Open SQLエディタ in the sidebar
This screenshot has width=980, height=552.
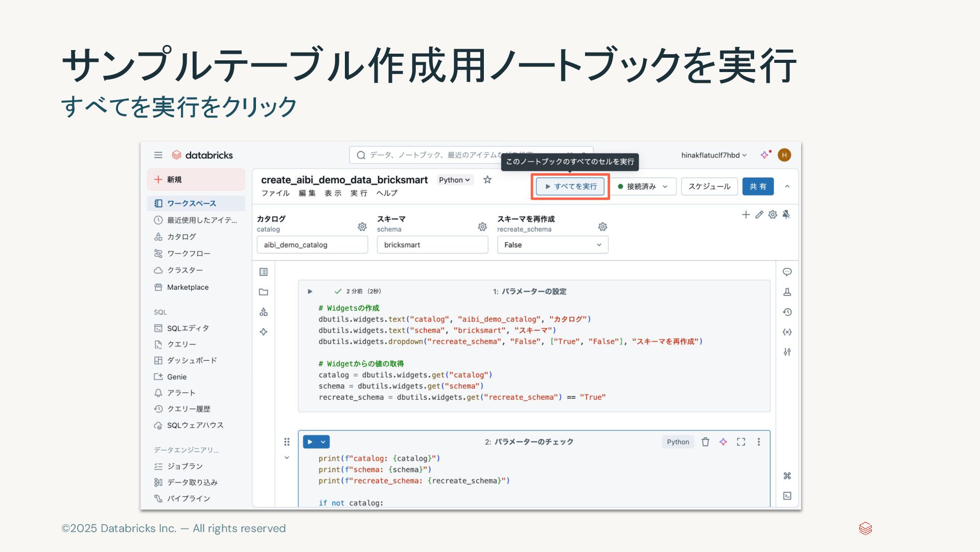click(196, 328)
